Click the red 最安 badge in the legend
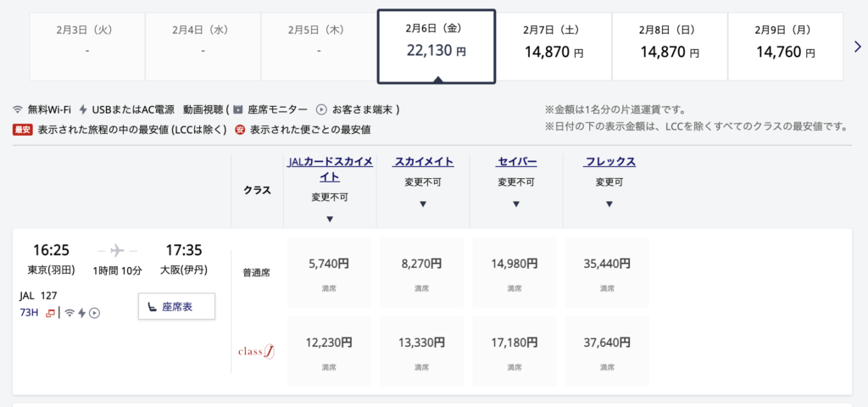 click(23, 130)
